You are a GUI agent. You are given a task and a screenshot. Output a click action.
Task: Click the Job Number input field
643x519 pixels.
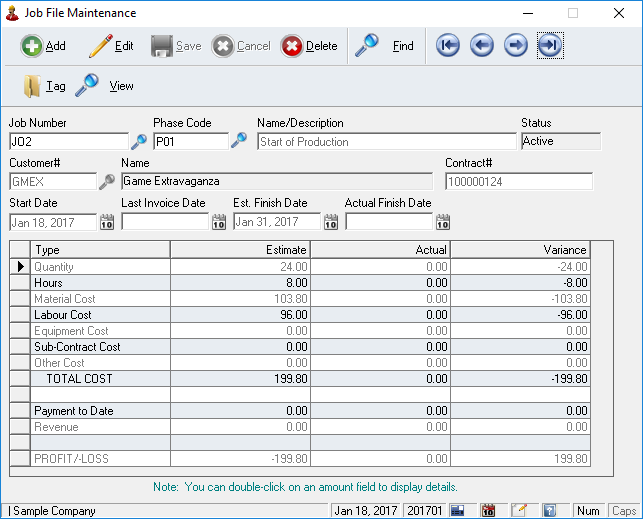[68, 141]
